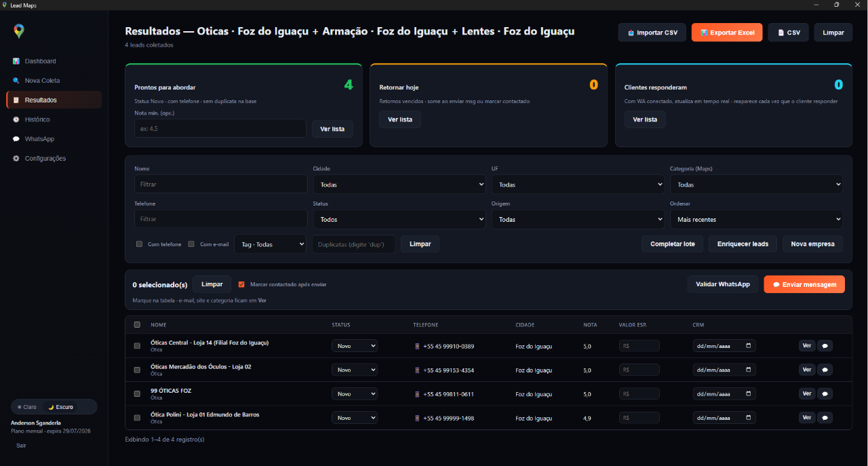Click the phone icon beside +55 45 99999-1498

pyautogui.click(x=417, y=418)
